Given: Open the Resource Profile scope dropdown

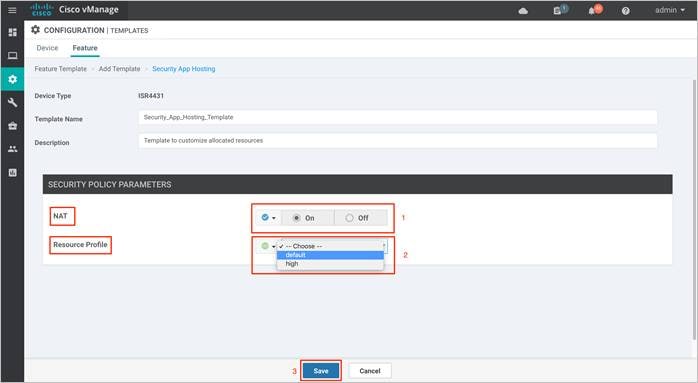Looking at the screenshot, I should pos(268,246).
